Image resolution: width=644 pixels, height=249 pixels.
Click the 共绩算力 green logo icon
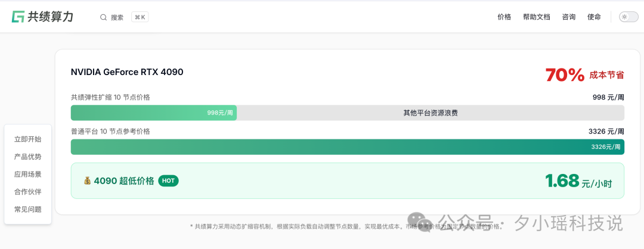[x=18, y=17]
